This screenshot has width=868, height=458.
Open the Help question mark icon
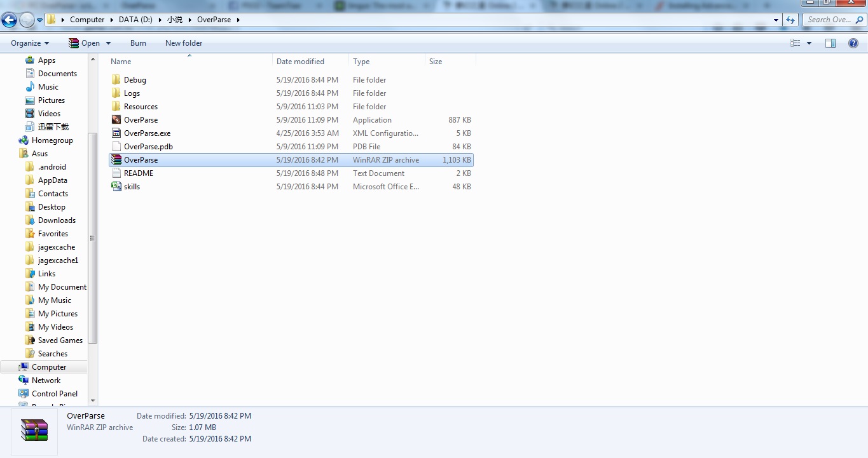(853, 43)
